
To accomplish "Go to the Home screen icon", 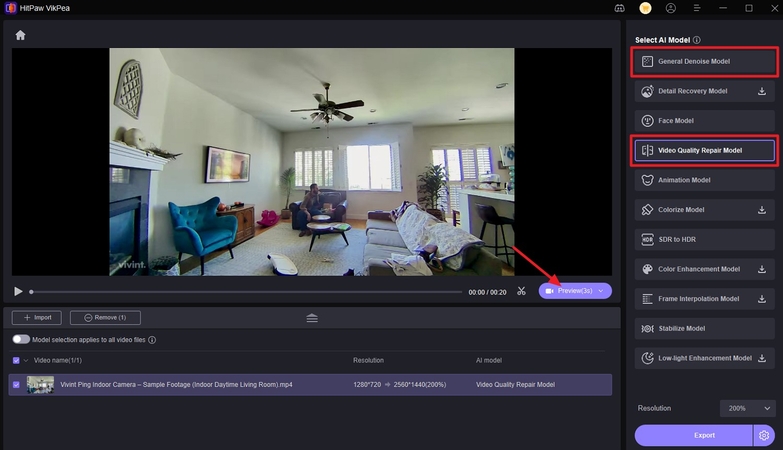I will (x=20, y=35).
